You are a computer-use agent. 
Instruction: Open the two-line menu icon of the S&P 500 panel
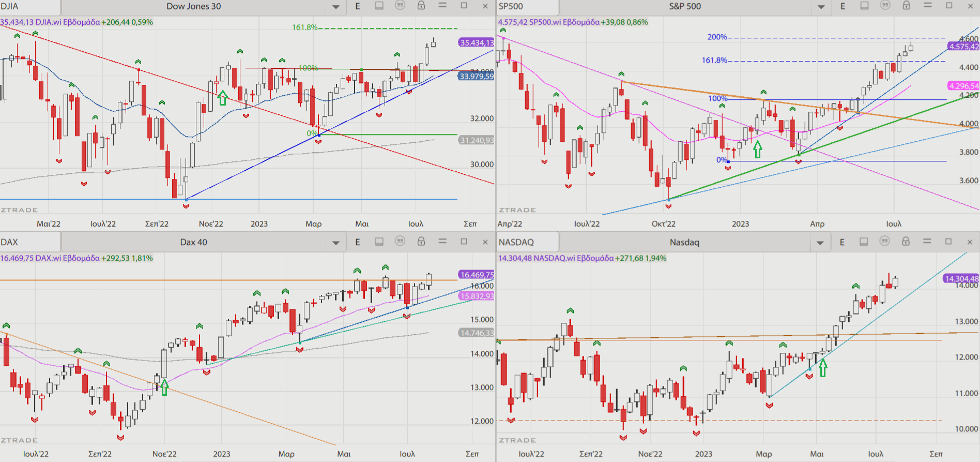coord(928,5)
